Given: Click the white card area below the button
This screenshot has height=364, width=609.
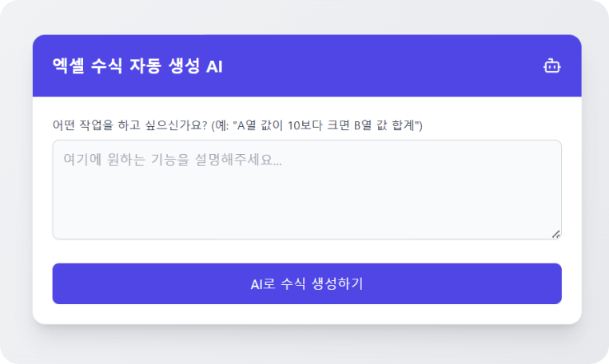Looking at the screenshot, I should coord(307,314).
